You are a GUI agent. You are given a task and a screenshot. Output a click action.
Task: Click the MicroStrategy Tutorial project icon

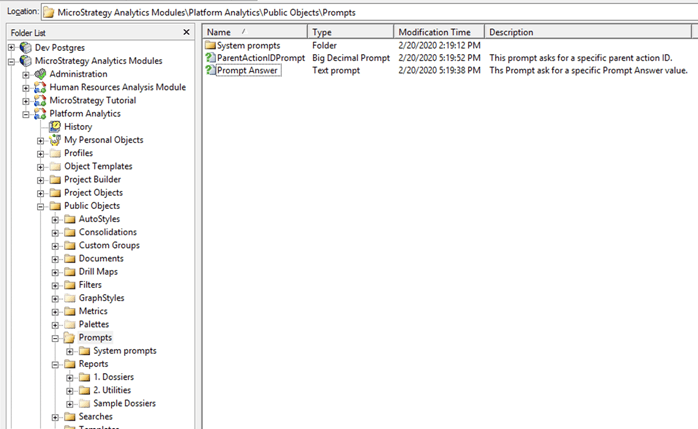coord(40,100)
